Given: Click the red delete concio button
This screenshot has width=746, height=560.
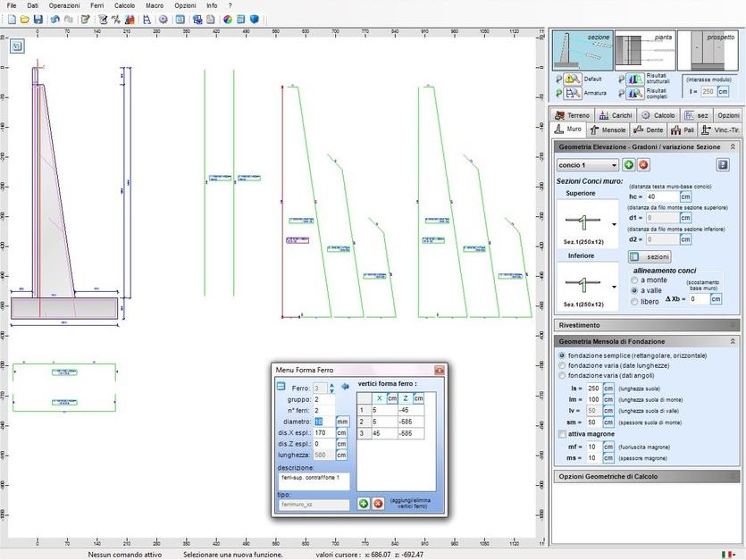Looking at the screenshot, I should 643,165.
